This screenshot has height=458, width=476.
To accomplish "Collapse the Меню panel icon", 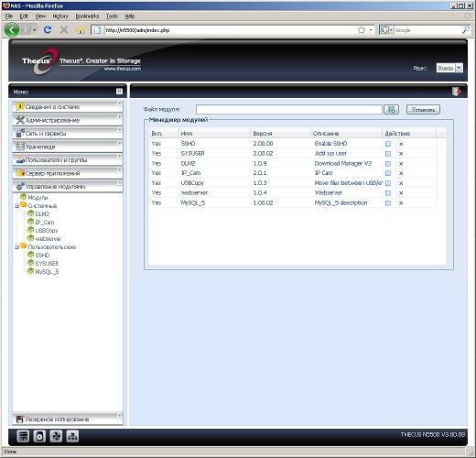I will pyautogui.click(x=119, y=92).
